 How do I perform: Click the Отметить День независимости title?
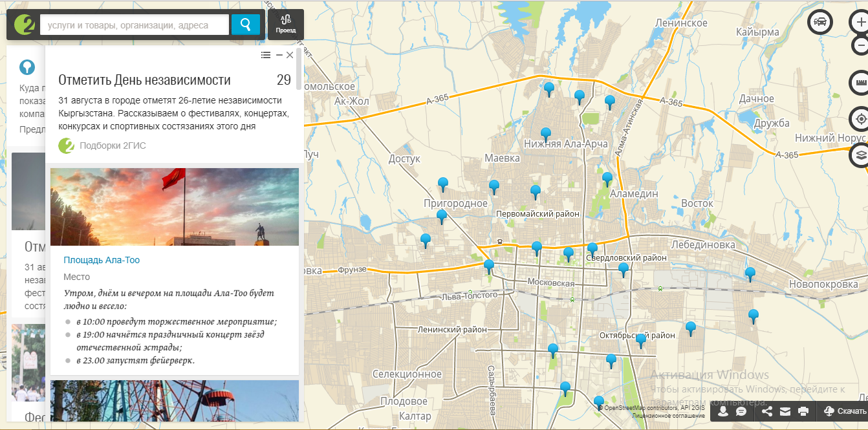click(x=145, y=80)
